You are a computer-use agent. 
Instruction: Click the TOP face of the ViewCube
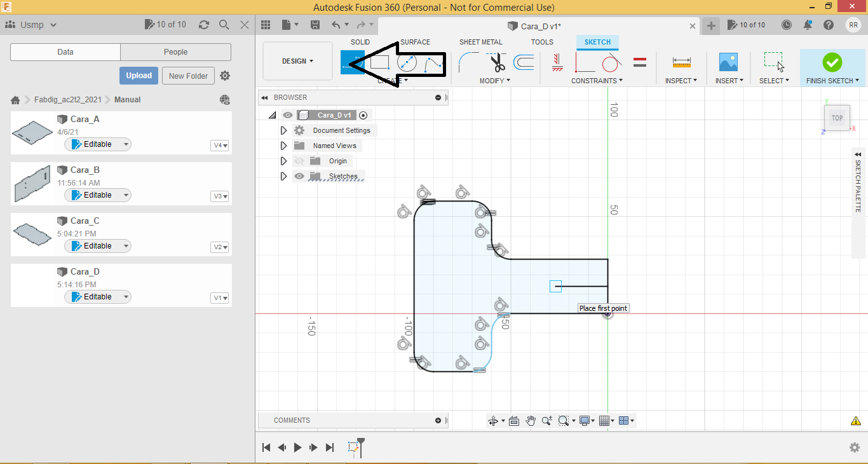(837, 118)
